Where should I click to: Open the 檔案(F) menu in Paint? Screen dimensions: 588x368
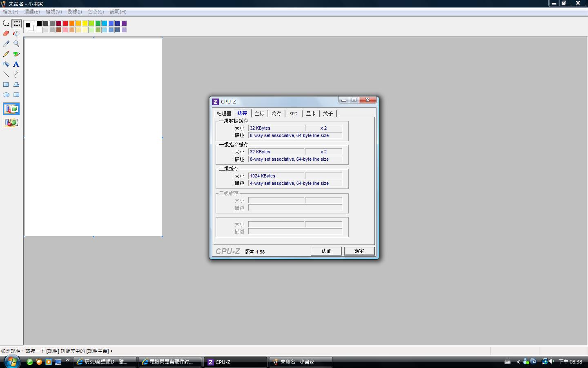coord(11,12)
